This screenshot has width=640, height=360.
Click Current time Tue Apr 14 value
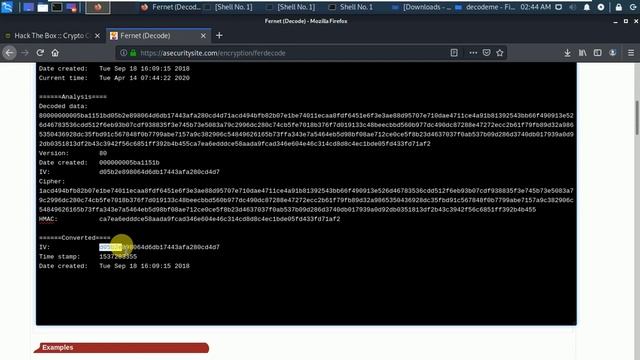pos(144,78)
